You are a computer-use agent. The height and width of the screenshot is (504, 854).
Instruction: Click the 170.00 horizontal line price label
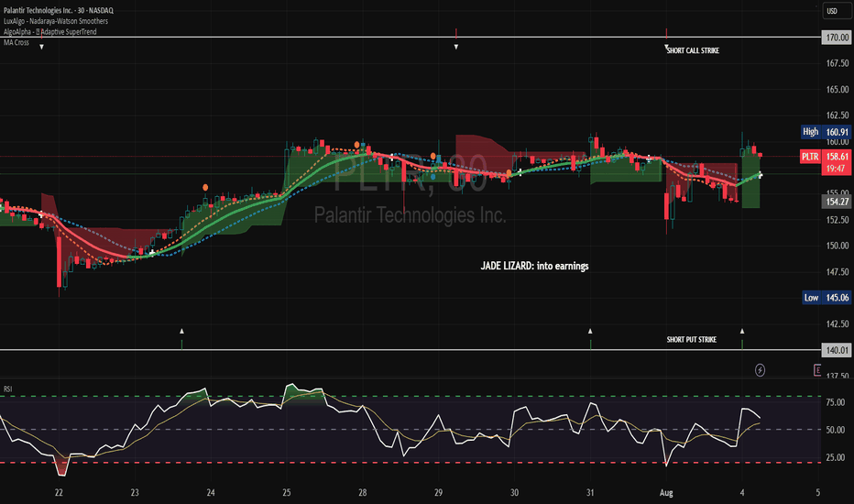click(836, 38)
